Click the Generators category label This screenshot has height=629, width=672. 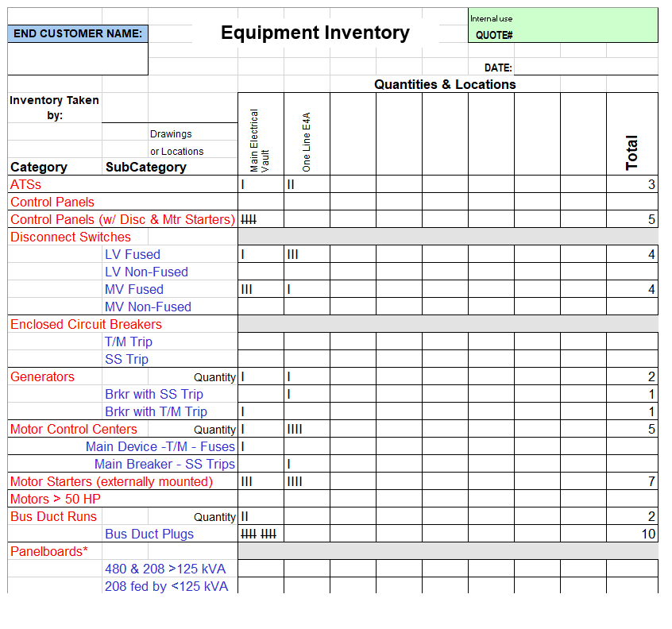pyautogui.click(x=42, y=376)
